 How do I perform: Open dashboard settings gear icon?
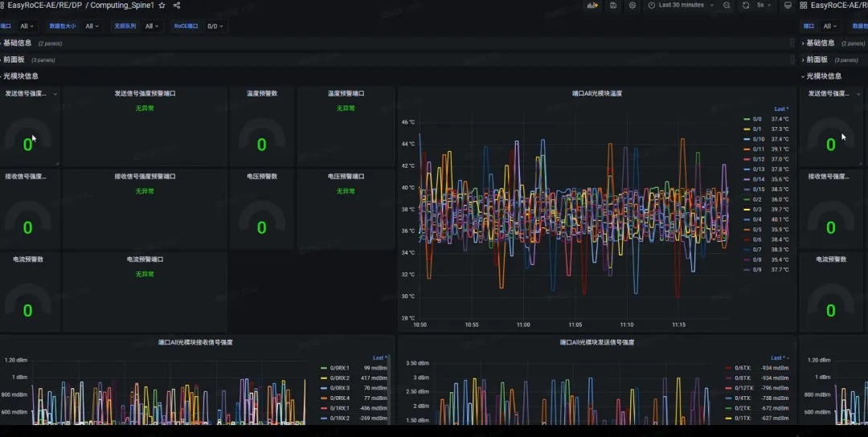tap(633, 5)
